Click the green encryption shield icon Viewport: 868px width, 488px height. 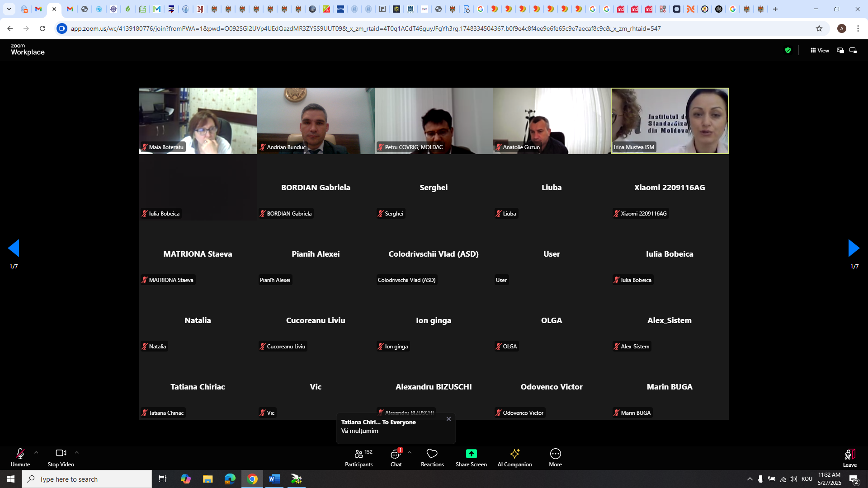point(788,51)
